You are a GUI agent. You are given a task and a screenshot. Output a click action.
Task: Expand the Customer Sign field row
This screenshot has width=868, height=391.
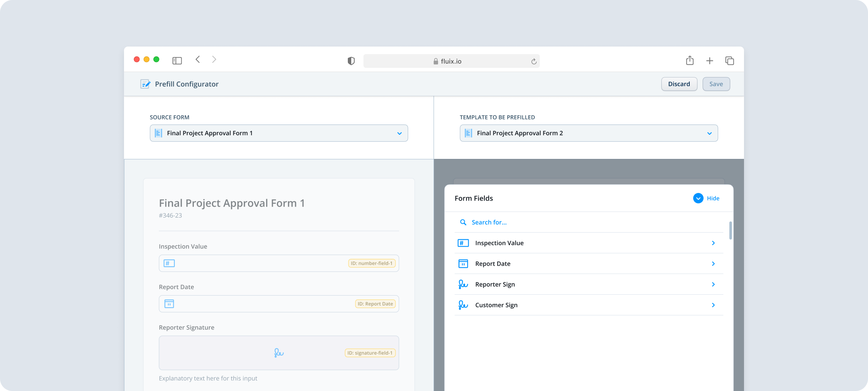(x=713, y=305)
